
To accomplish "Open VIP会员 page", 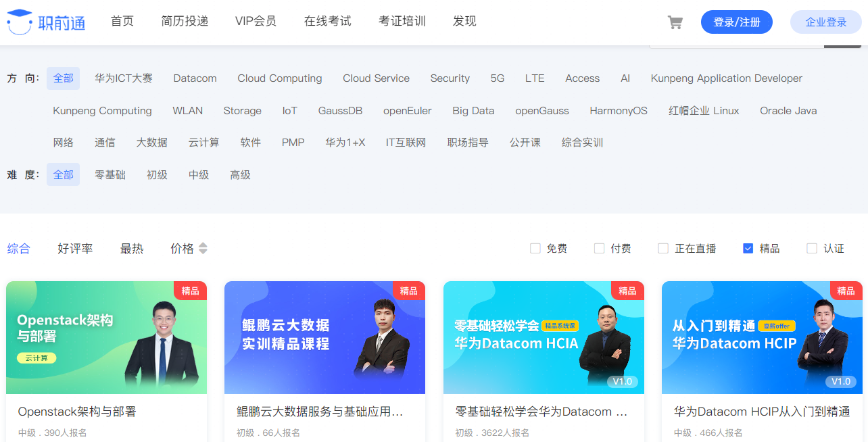I will tap(256, 21).
